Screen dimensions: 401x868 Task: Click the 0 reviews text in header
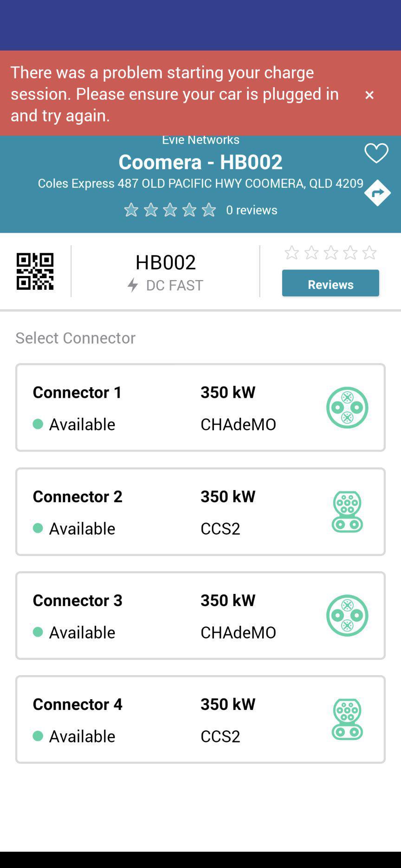(x=252, y=210)
